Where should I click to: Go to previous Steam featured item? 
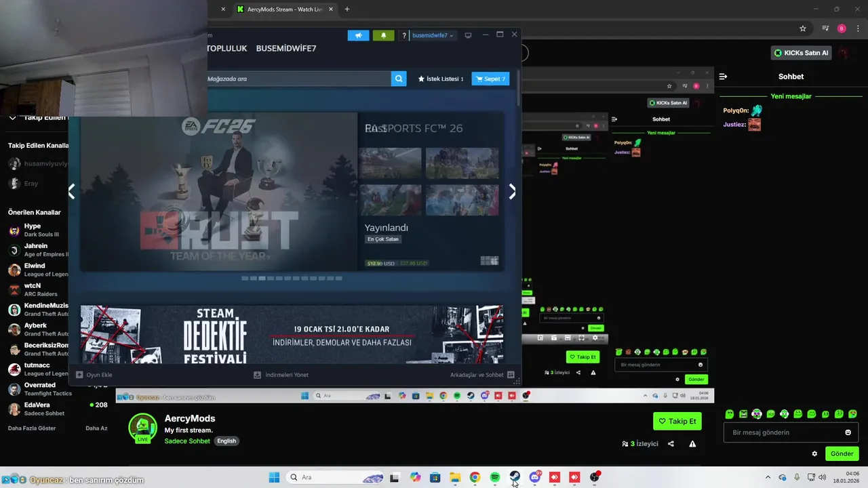click(72, 192)
